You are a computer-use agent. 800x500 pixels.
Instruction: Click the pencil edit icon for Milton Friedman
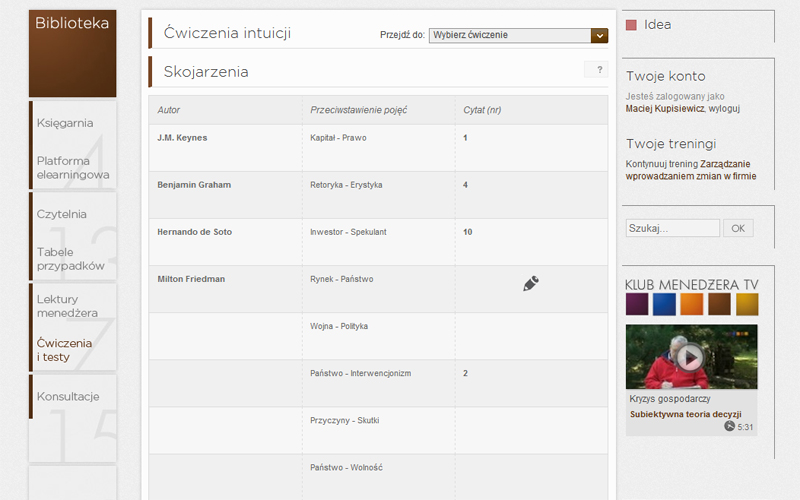[531, 283]
